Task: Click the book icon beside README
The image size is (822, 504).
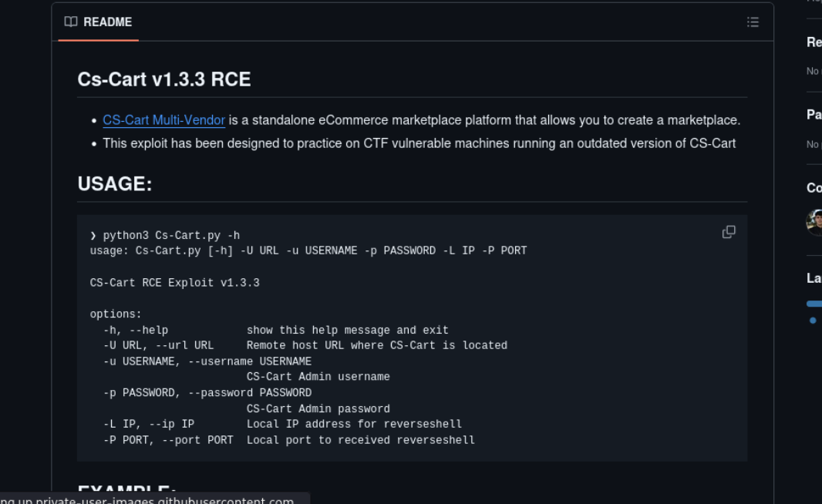Action: [x=71, y=22]
